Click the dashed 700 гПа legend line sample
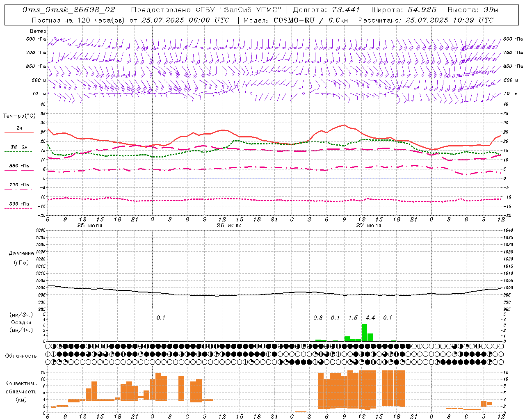 pos(18,190)
